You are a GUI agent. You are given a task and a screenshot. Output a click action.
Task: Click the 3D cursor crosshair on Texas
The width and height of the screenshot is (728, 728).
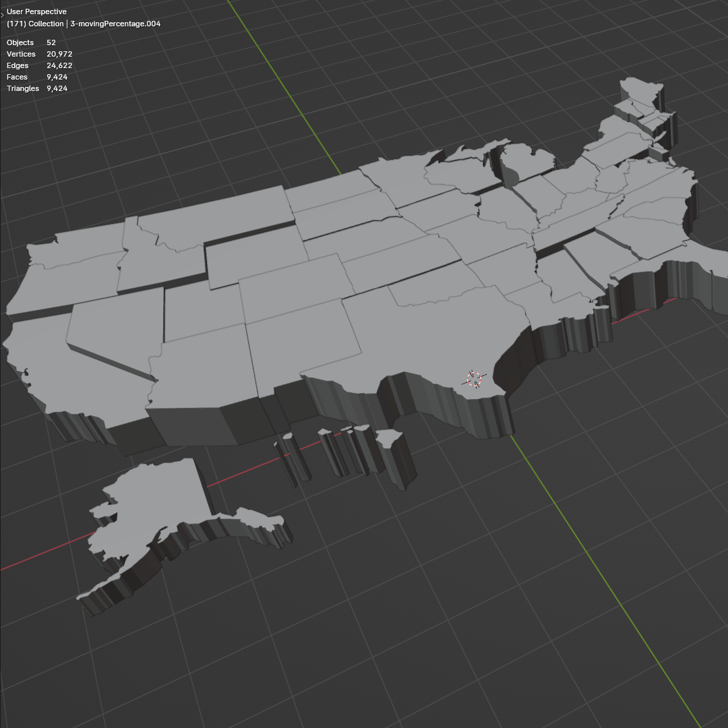[x=474, y=379]
